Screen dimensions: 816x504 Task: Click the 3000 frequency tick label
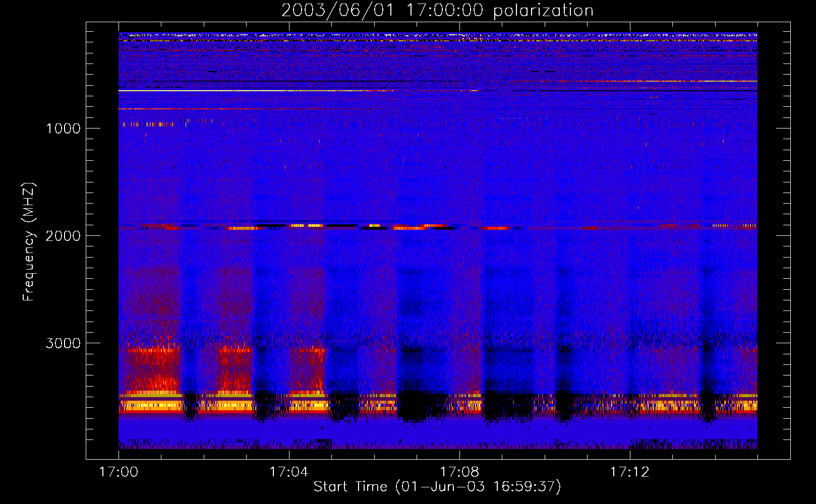(x=63, y=343)
